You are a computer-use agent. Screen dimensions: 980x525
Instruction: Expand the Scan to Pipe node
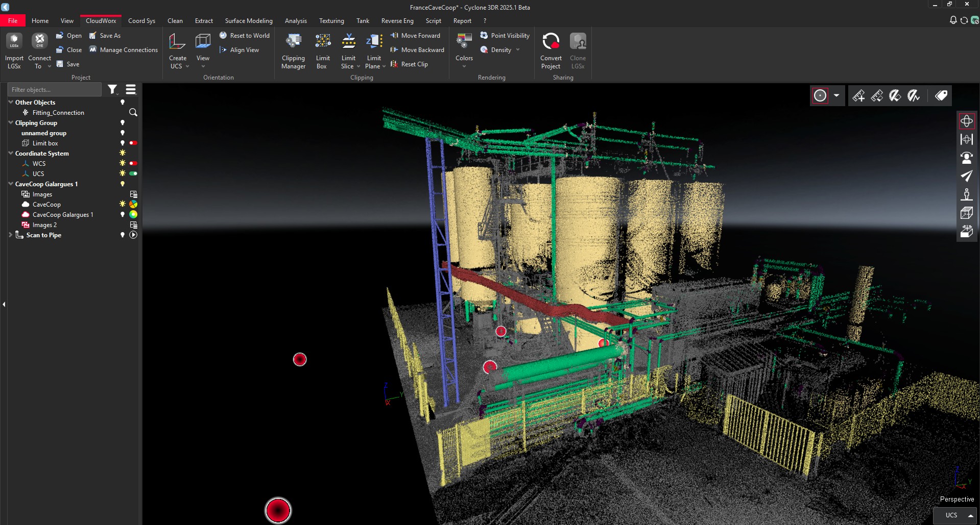[x=11, y=235]
